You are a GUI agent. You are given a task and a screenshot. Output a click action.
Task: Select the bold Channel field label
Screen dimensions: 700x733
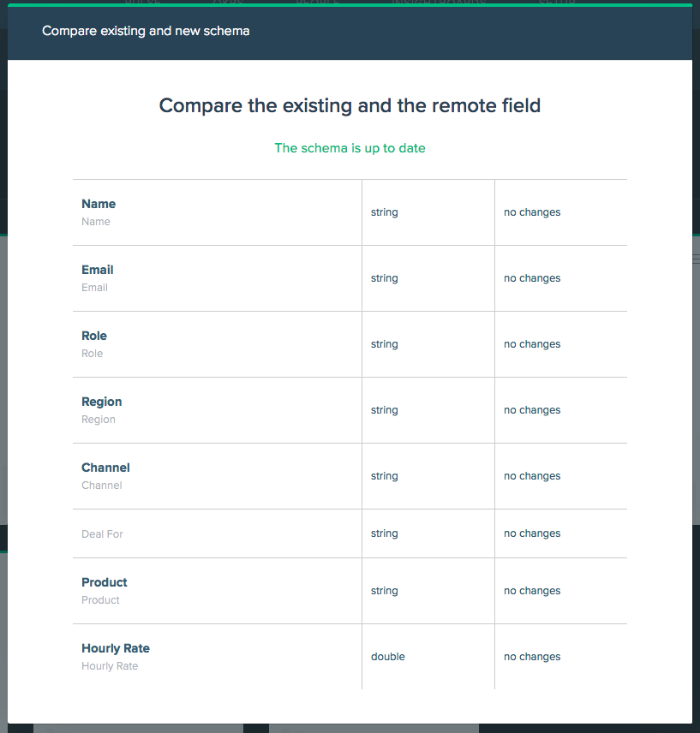coord(105,468)
